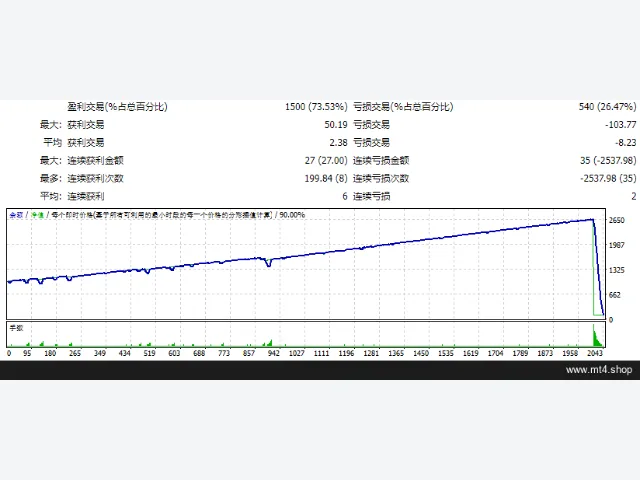Click the average consecutive losses value '2'

633,196
